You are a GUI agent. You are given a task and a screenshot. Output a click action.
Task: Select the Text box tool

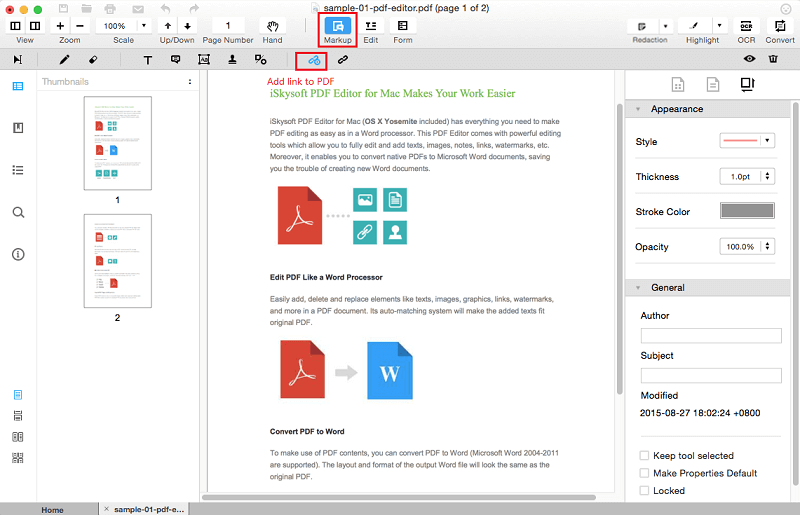point(147,60)
